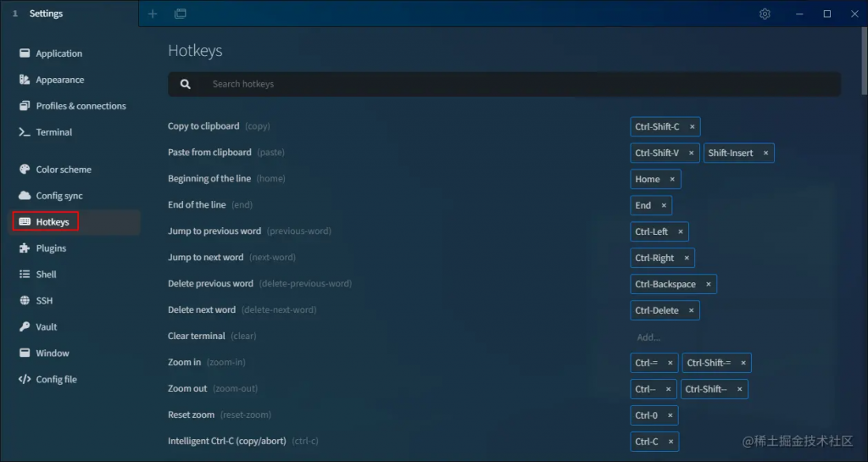Image resolution: width=868 pixels, height=462 pixels.
Task: Click the Delete next word label
Action: 202,309
